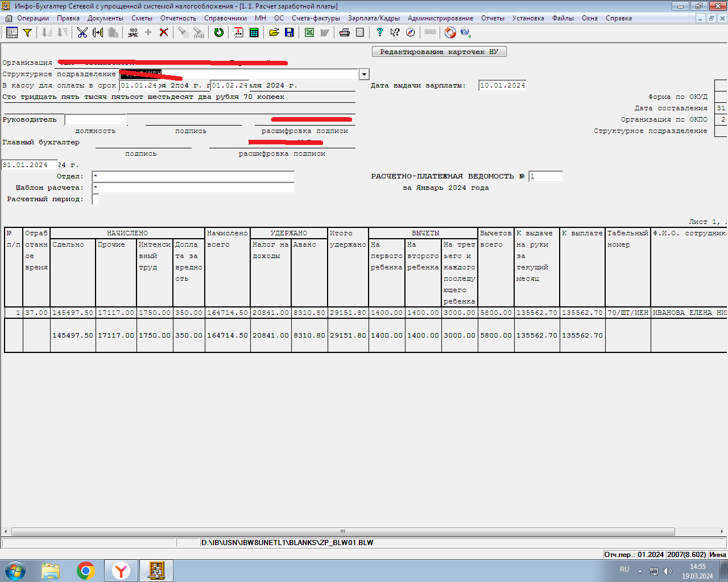The width and height of the screenshot is (728, 582).
Task: Open the Документы menu
Action: coord(105,18)
